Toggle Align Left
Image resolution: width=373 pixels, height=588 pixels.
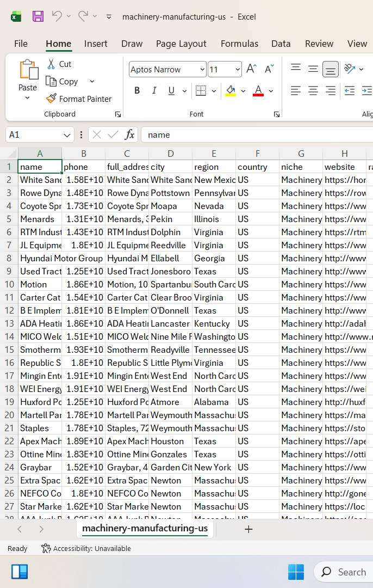pos(296,91)
